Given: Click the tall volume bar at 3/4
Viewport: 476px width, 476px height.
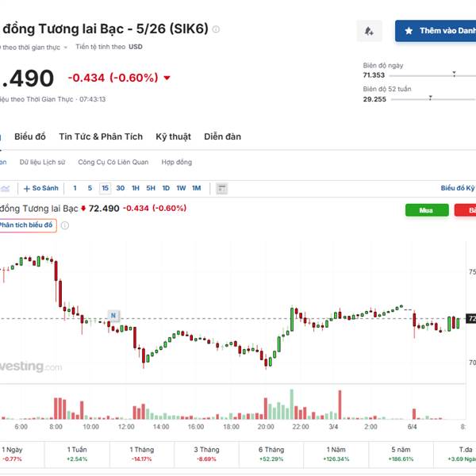Looking at the screenshot, I should [340, 405].
